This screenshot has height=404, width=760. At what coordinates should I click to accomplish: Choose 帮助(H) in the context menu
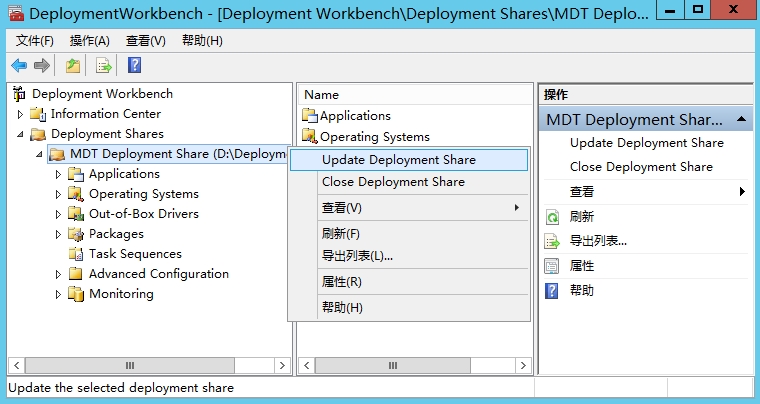click(409, 308)
